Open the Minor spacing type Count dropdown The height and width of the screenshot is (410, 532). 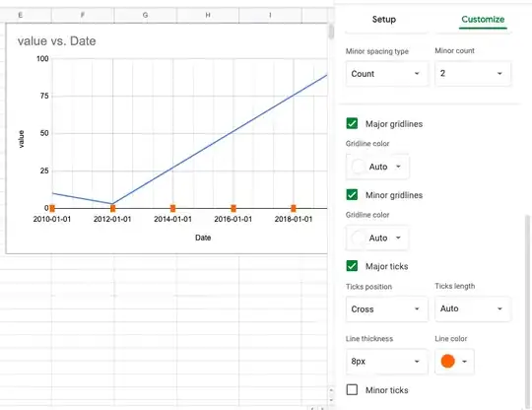386,74
